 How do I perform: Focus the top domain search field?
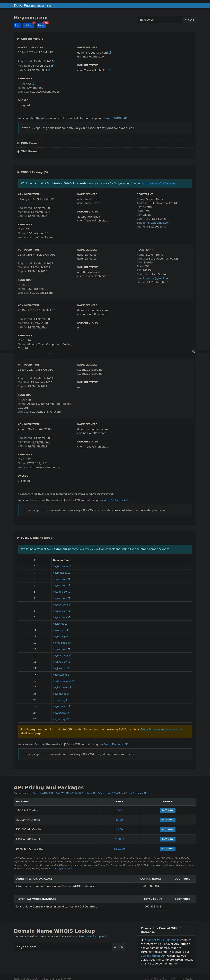160,20
